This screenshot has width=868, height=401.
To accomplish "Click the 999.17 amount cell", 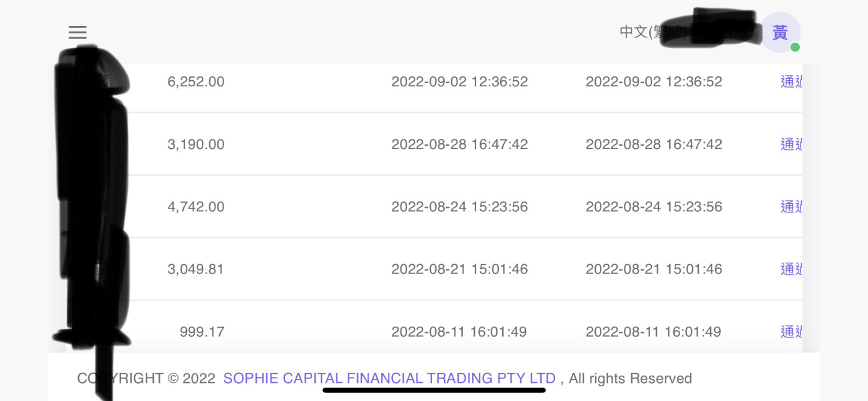I will click(x=202, y=331).
